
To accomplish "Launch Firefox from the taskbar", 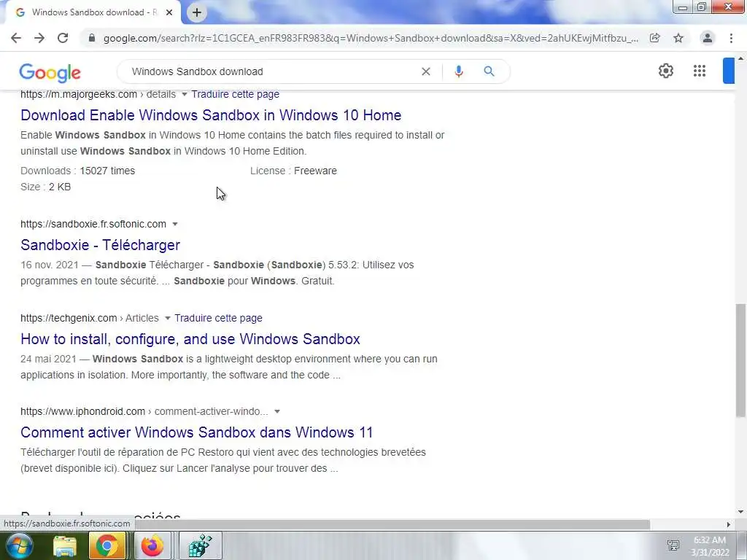I will 152,545.
